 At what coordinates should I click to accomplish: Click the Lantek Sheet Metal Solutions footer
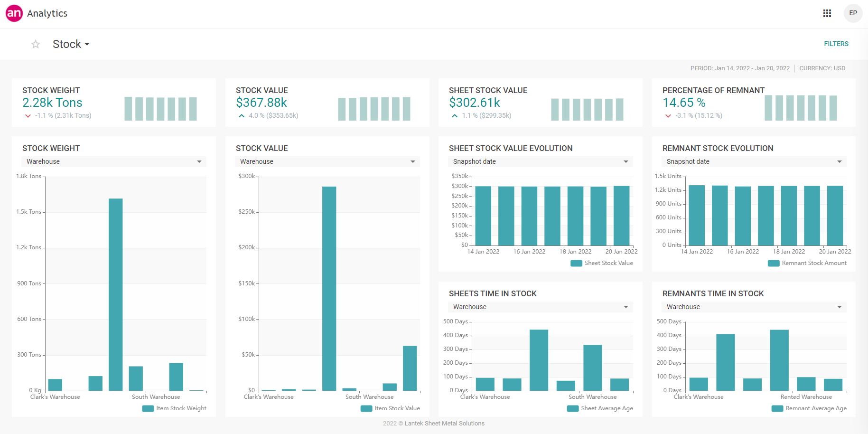[434, 424]
